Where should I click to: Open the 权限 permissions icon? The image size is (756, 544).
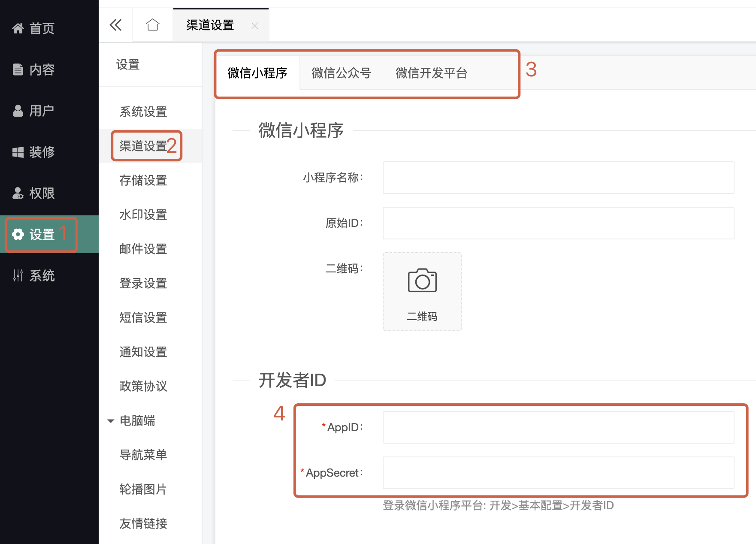pos(18,193)
